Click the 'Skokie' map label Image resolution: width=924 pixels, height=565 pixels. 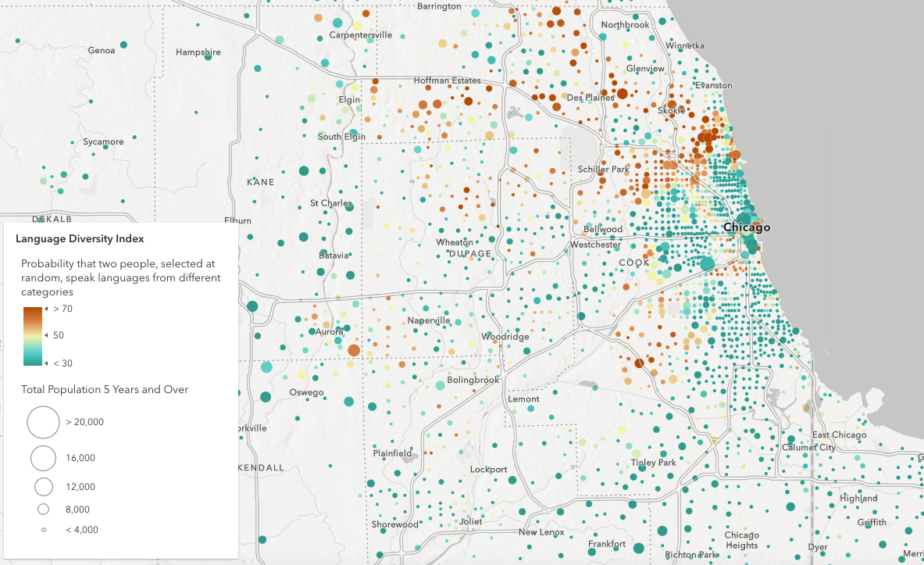coord(671,110)
